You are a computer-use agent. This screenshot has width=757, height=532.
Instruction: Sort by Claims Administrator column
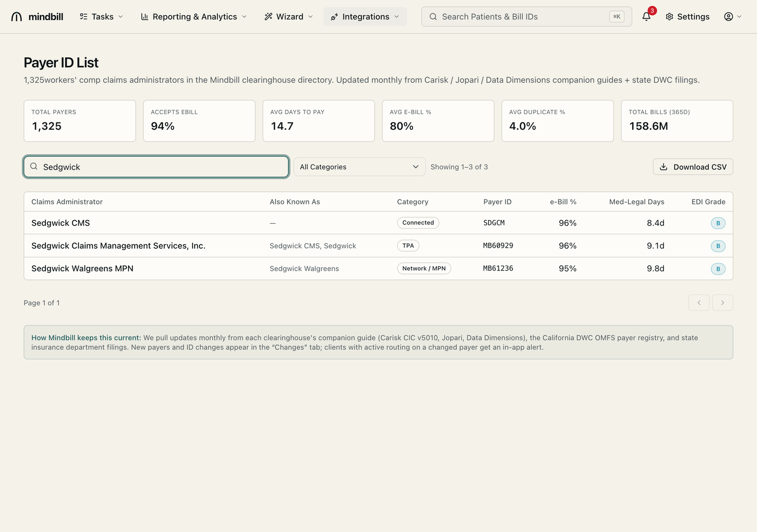[x=67, y=202]
